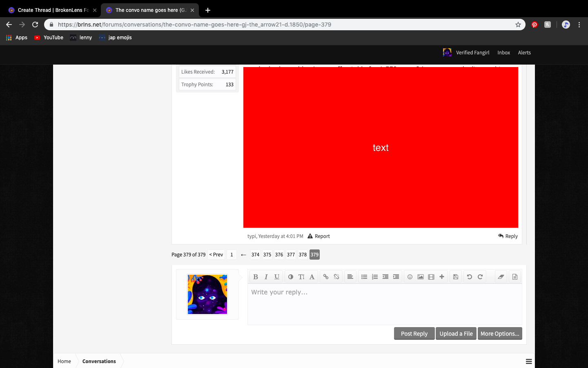Remove formatting with the eraser icon
The height and width of the screenshot is (368, 588).
click(x=501, y=277)
